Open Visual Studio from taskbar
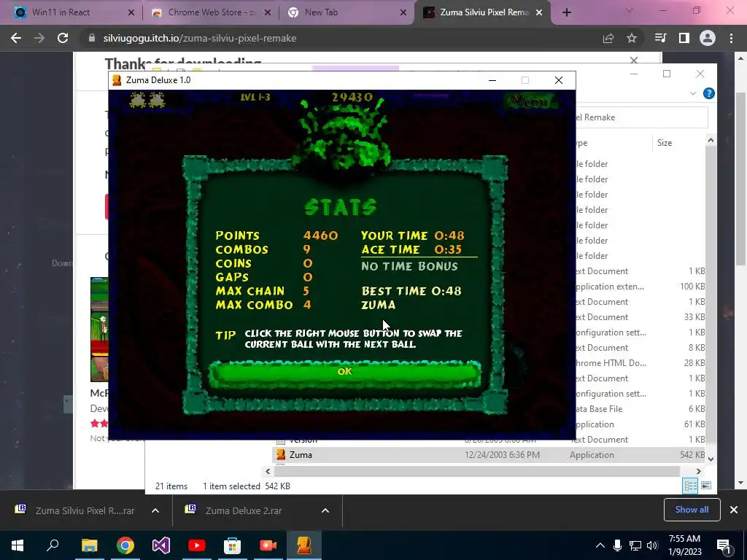The width and height of the screenshot is (747, 560). coord(161,545)
